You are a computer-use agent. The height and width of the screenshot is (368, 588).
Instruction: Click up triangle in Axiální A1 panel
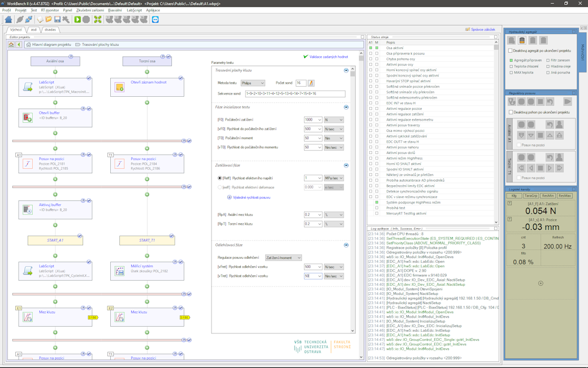click(550, 135)
